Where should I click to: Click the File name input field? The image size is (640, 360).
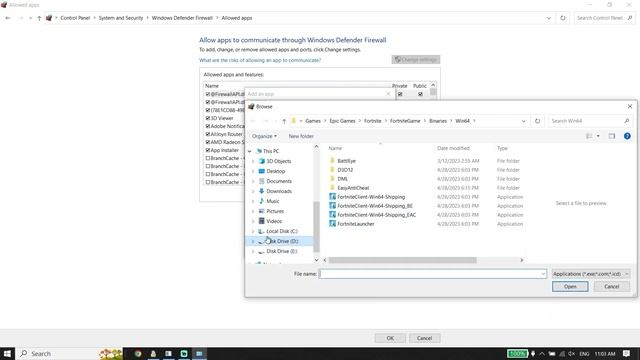tap(433, 274)
